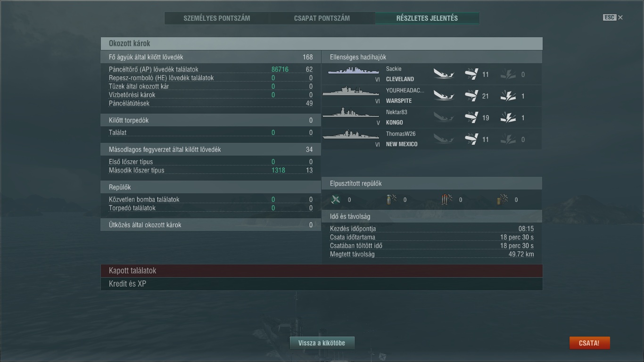Collapse the Okozott károk section

pos(322,43)
